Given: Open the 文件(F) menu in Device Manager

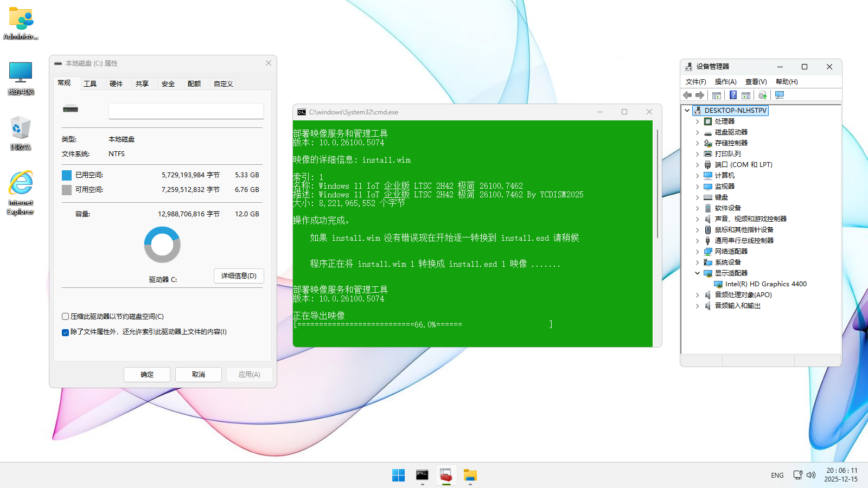Looking at the screenshot, I should pyautogui.click(x=695, y=82).
